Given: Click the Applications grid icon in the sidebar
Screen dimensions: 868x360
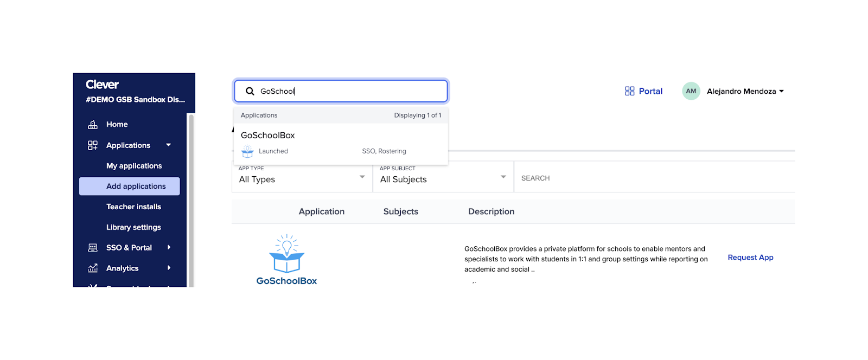Looking at the screenshot, I should coord(93,145).
